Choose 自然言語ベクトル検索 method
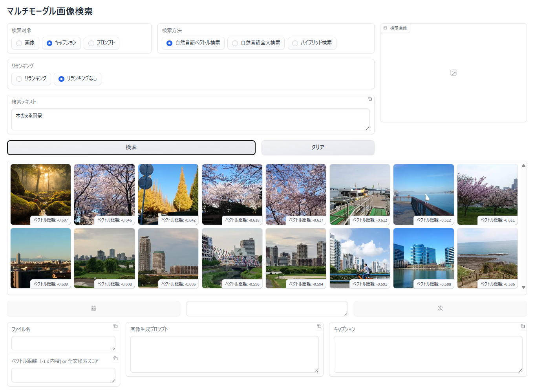534x392 pixels. [193, 43]
